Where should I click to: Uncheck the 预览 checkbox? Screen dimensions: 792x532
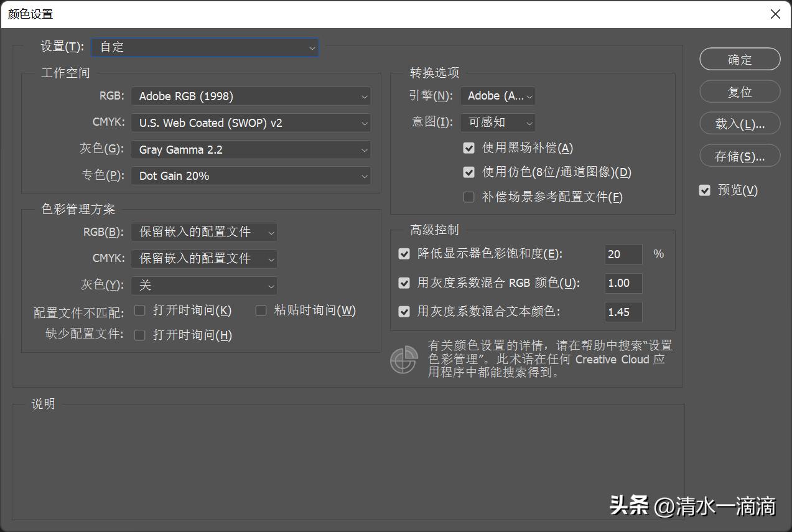point(704,190)
